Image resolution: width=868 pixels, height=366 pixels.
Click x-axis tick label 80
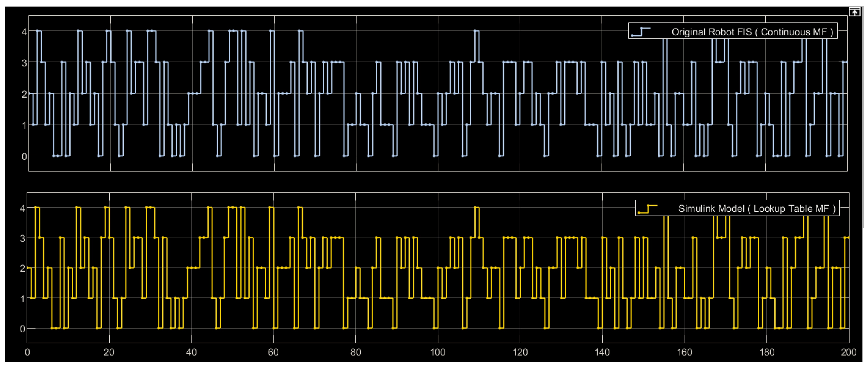pyautogui.click(x=355, y=352)
